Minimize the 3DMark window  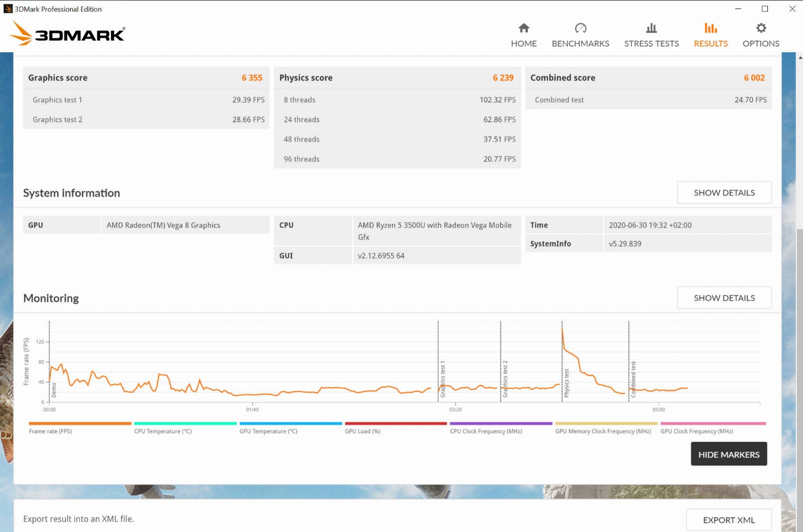(x=738, y=9)
